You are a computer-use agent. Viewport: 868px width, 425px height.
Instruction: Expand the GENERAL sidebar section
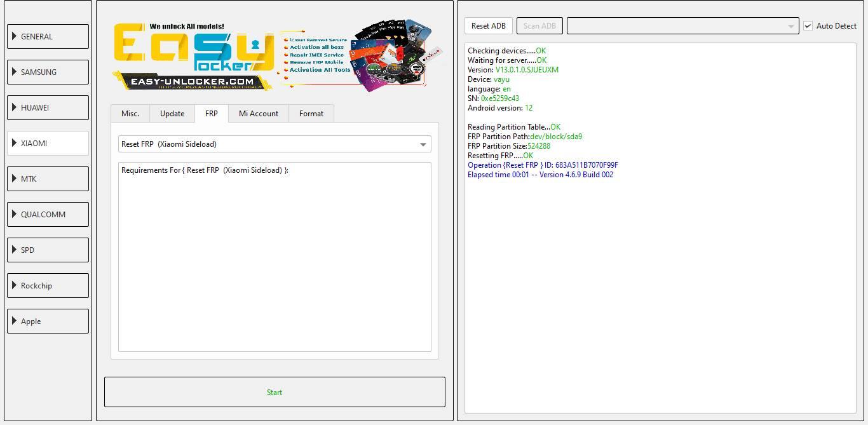click(48, 36)
